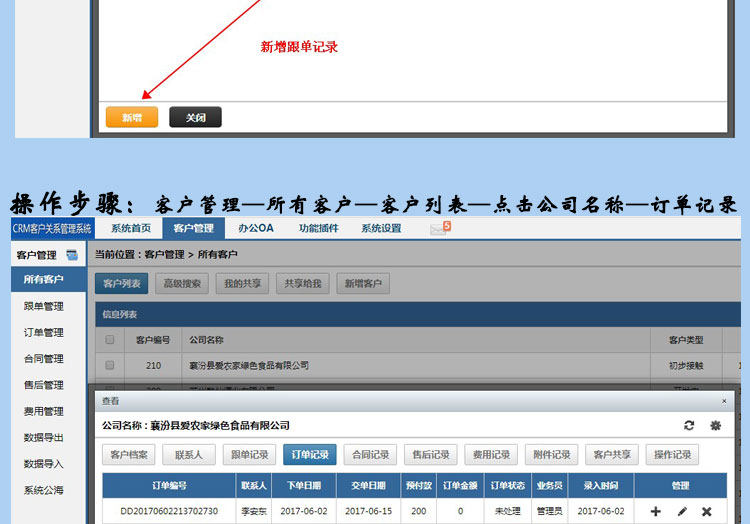750x524 pixels.
Task: Click the 未处理 status cell
Action: click(x=507, y=511)
